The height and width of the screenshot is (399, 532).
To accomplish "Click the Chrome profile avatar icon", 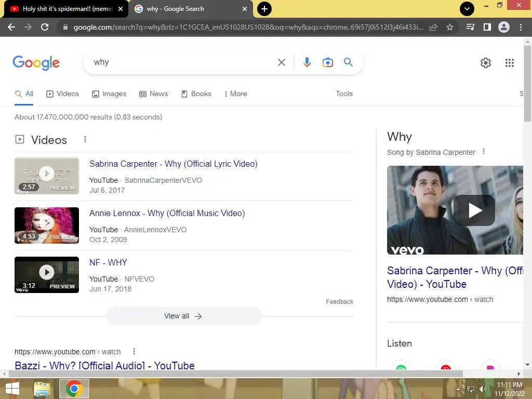I will [504, 27].
